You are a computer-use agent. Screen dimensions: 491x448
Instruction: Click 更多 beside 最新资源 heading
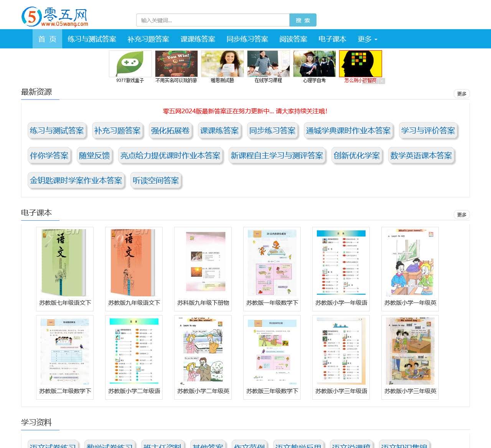pyautogui.click(x=462, y=94)
